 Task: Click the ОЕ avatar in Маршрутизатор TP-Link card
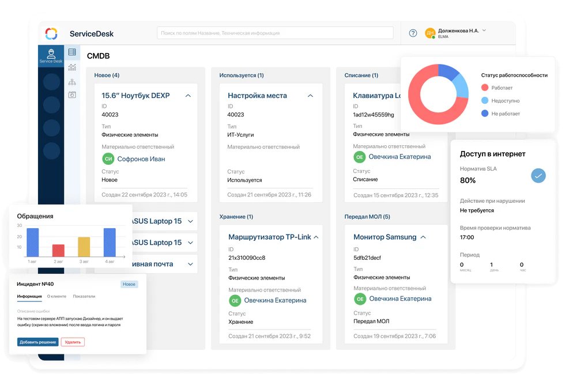pos(235,300)
